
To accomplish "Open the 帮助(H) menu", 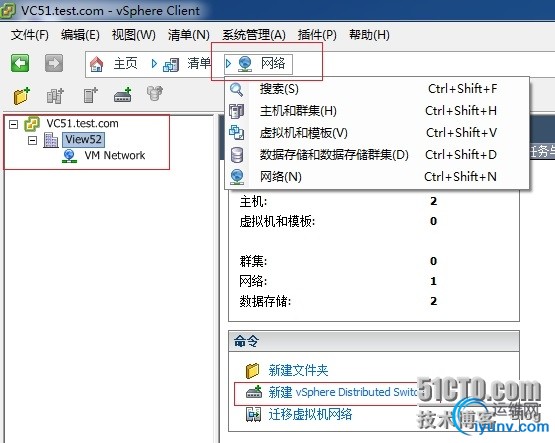I will (369, 35).
